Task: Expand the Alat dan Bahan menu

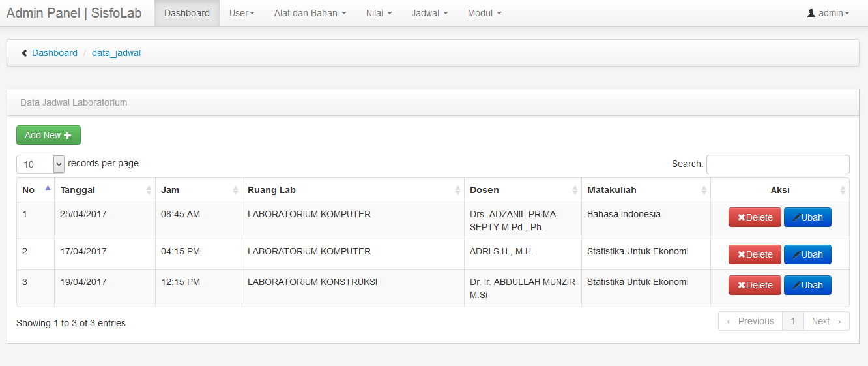Action: [310, 13]
